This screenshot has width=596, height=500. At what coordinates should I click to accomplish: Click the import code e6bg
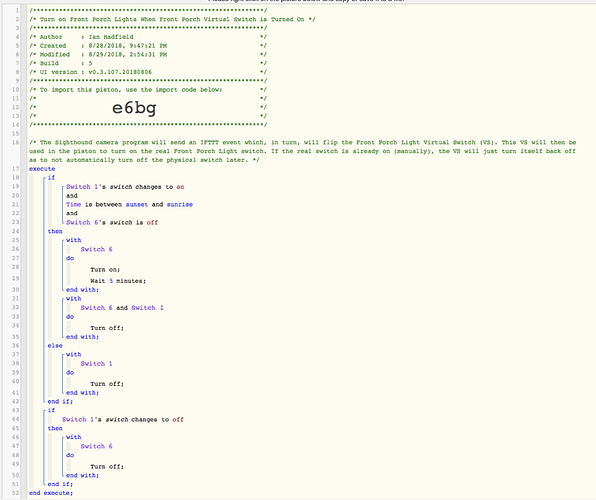pyautogui.click(x=134, y=108)
